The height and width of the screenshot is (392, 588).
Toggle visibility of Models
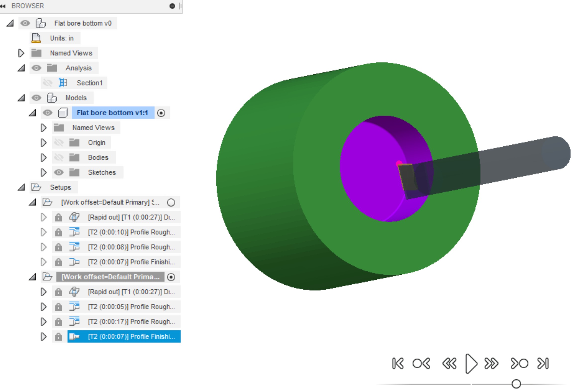37,98
